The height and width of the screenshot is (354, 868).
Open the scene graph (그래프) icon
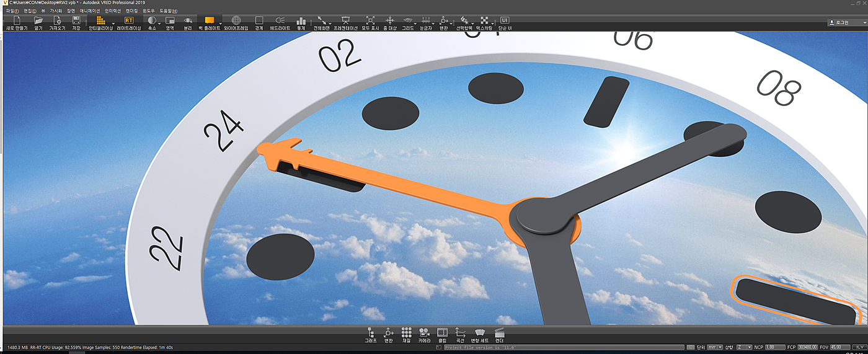(x=370, y=333)
